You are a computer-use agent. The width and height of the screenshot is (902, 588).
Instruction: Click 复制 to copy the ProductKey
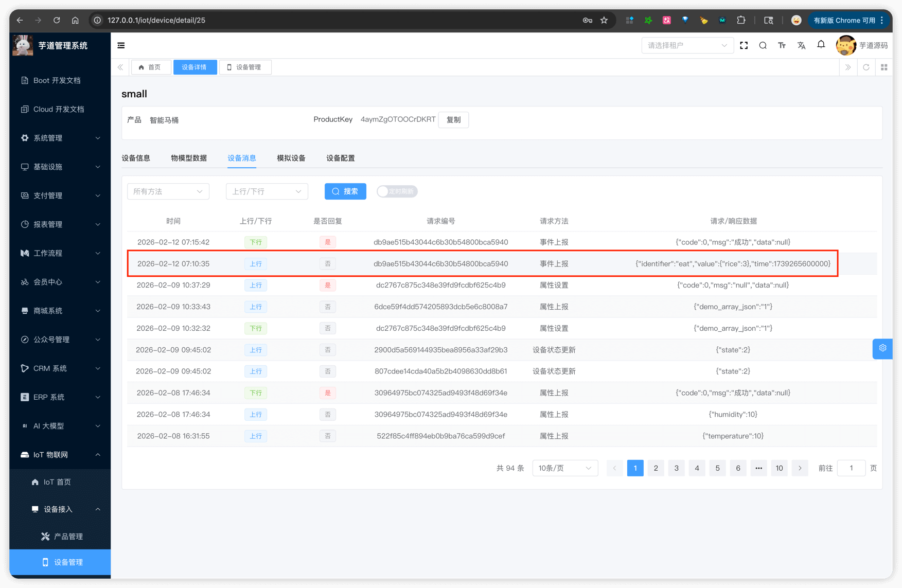pyautogui.click(x=453, y=120)
